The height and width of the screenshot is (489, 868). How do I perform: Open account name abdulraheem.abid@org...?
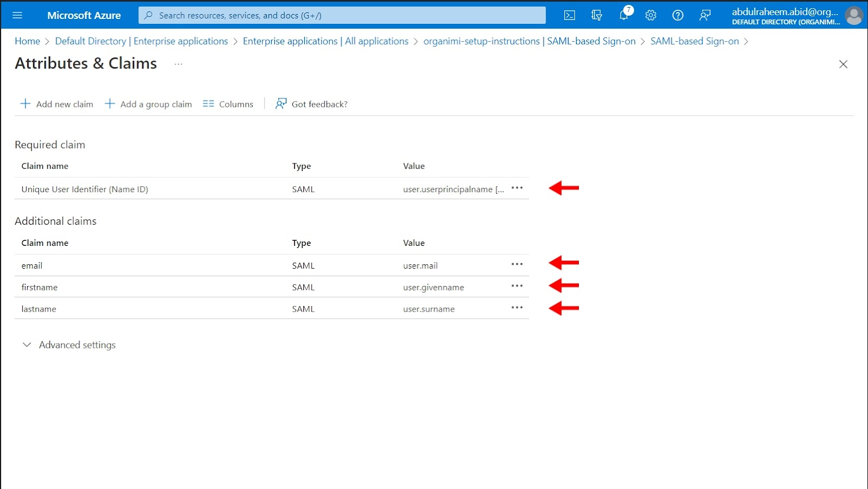[785, 11]
